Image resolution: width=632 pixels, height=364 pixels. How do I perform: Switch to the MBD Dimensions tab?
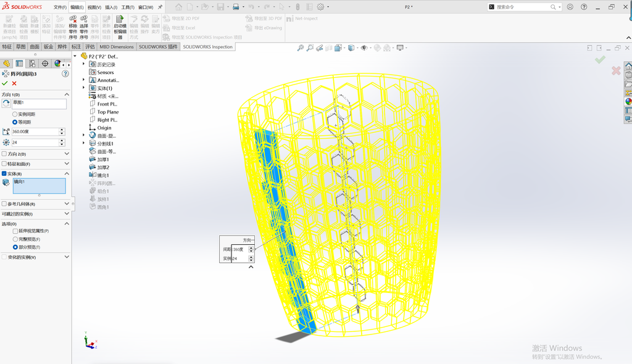(117, 47)
